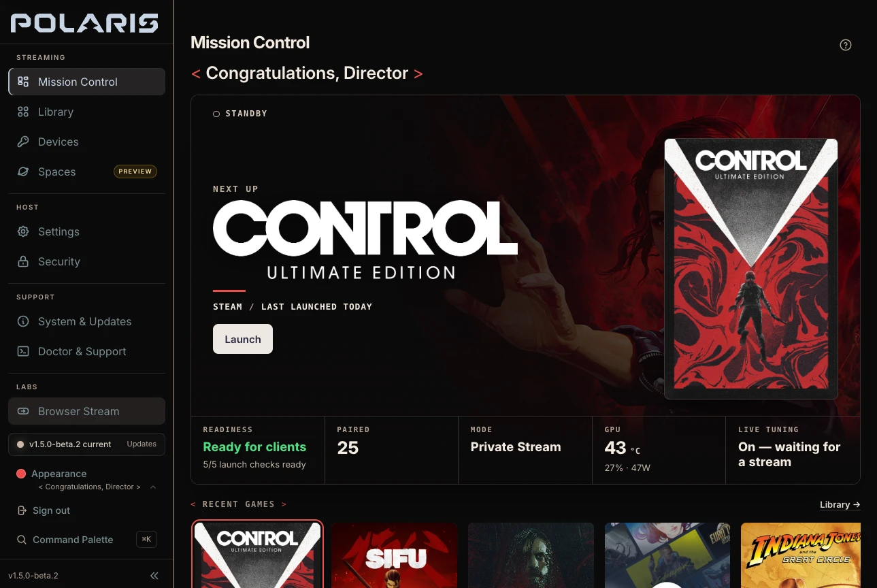Go to Mission Control in sidebar

click(x=86, y=82)
